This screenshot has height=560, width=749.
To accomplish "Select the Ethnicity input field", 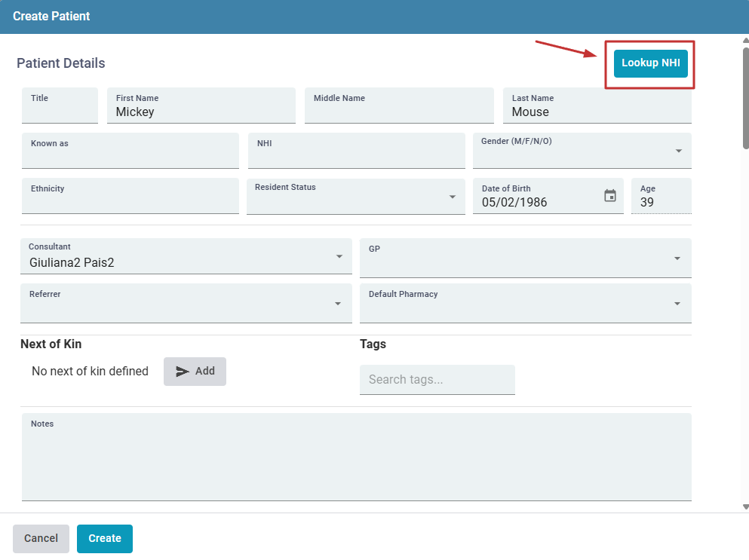I will pyautogui.click(x=130, y=198).
